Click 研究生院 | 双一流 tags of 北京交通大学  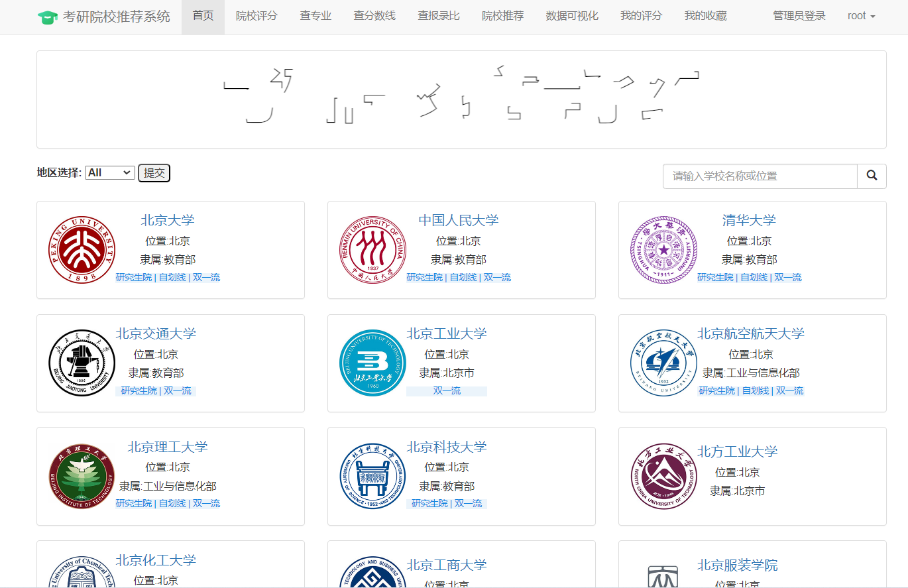(156, 390)
